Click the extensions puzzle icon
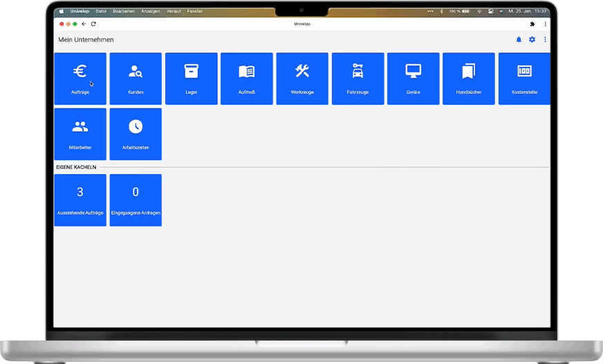603x364 pixels. point(532,23)
